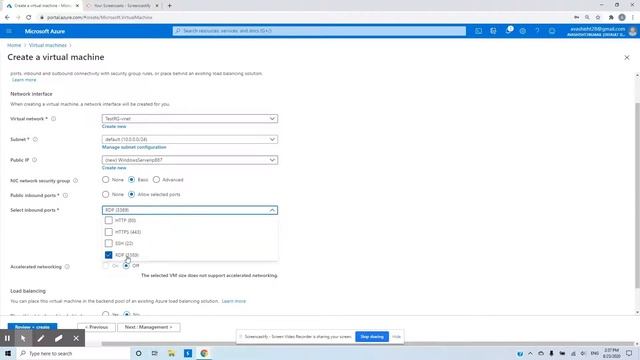The image size is (640, 360).
Task: Show info for Public inbound ports
Action: (x=65, y=196)
